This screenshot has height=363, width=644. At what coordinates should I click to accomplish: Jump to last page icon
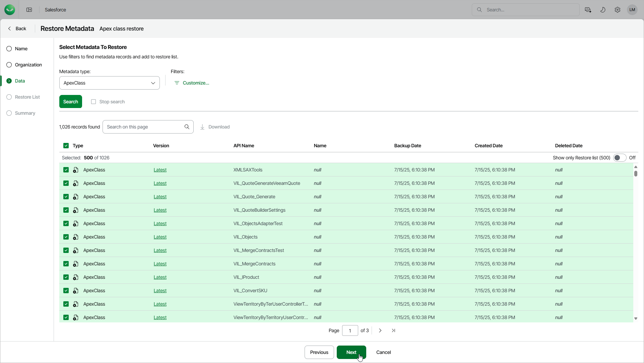[393, 330]
